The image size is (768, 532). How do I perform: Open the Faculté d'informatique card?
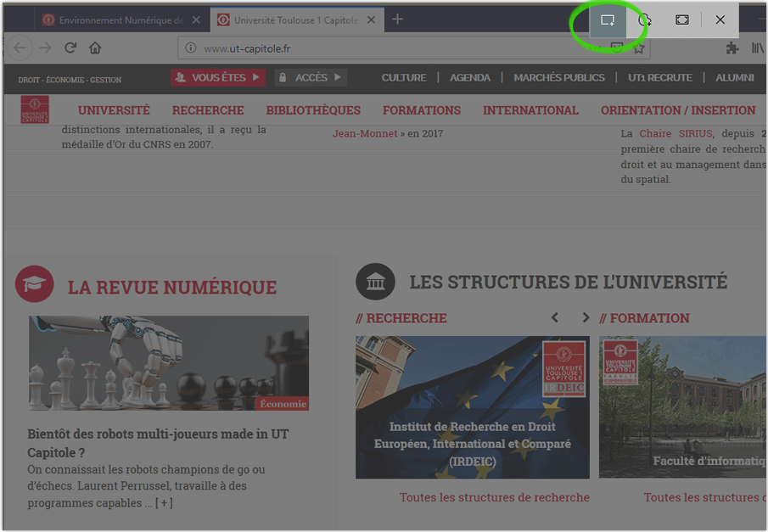(x=683, y=407)
